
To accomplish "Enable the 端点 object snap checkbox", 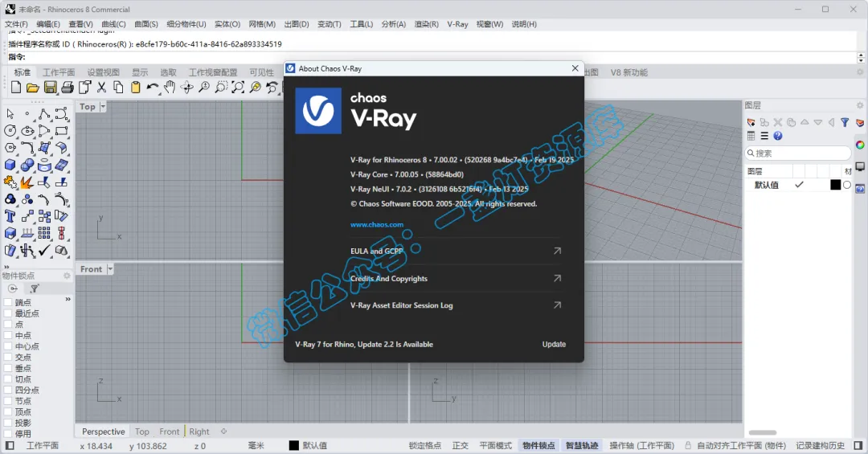I will point(8,302).
